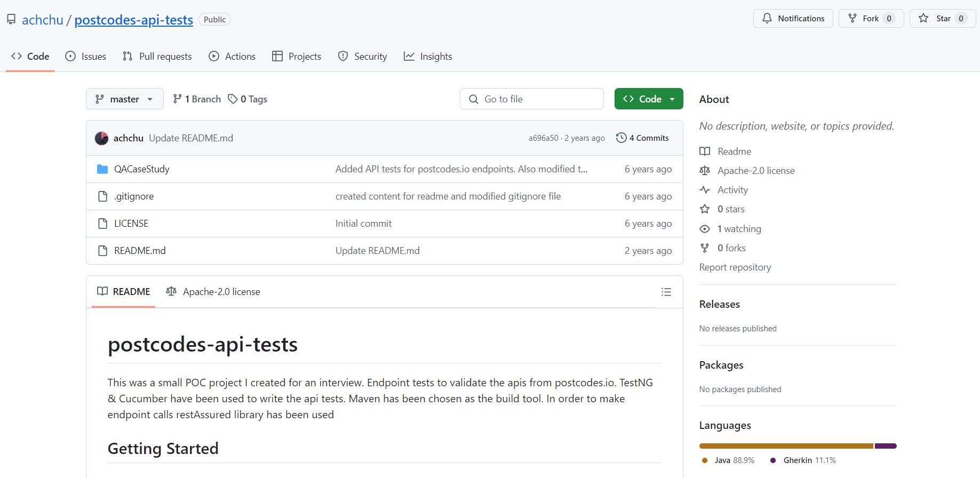This screenshot has width=980, height=478.
Task: Switch to the Issues tab
Action: click(x=85, y=57)
